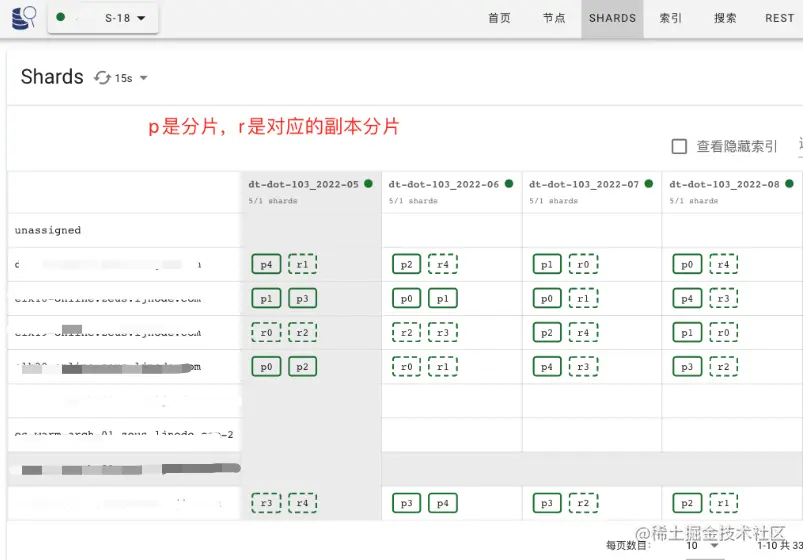This screenshot has height=560, width=803.
Task: Expand the 15s refresh interval dropdown
Action: click(131, 78)
